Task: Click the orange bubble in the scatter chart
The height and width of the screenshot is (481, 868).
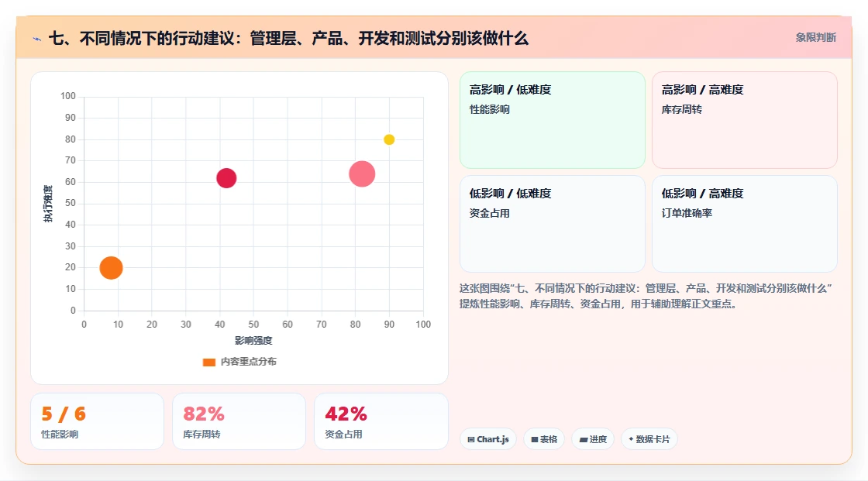Action: click(111, 268)
